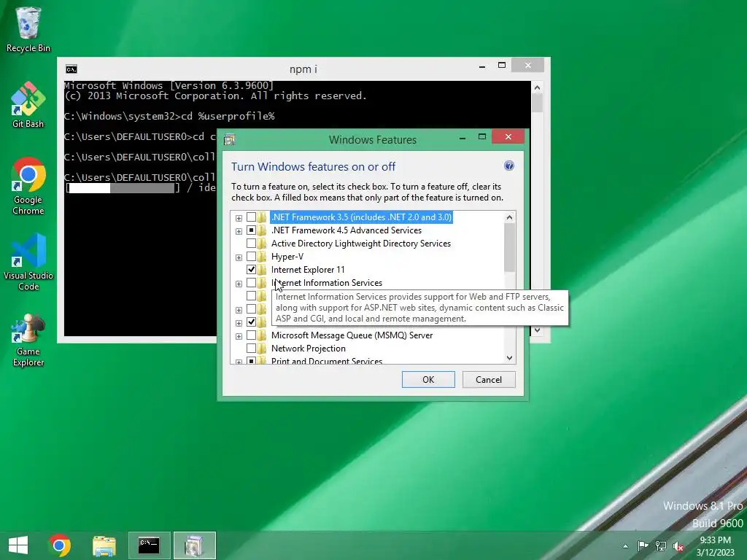Toggle .NET Framework 4.5 Advanced Services checkbox
Screen dimensions: 747x560
coord(251,230)
